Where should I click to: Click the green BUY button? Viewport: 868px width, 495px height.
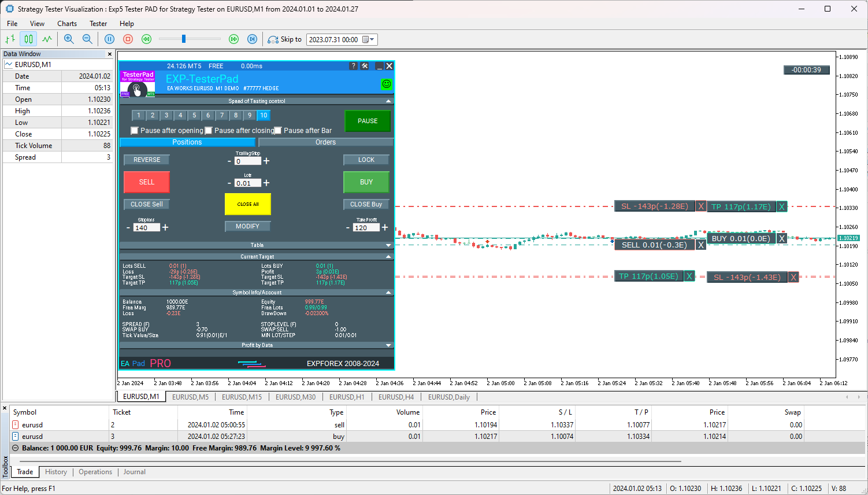365,182
